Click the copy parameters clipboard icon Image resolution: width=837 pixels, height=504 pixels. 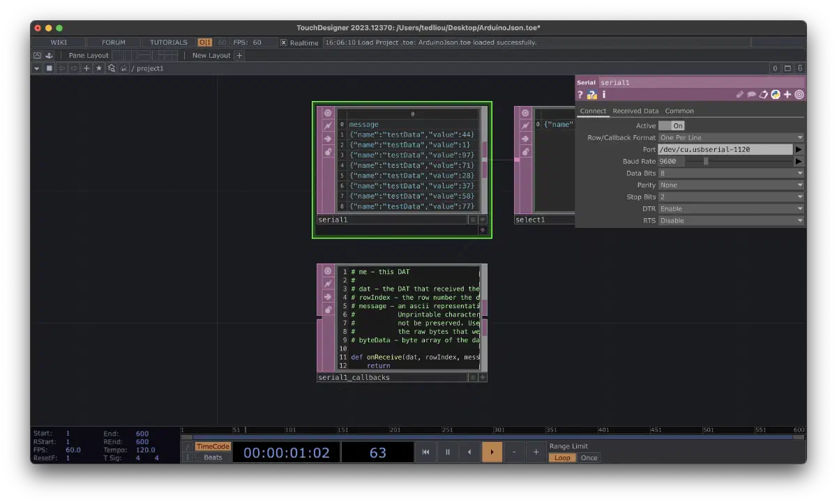[763, 94]
